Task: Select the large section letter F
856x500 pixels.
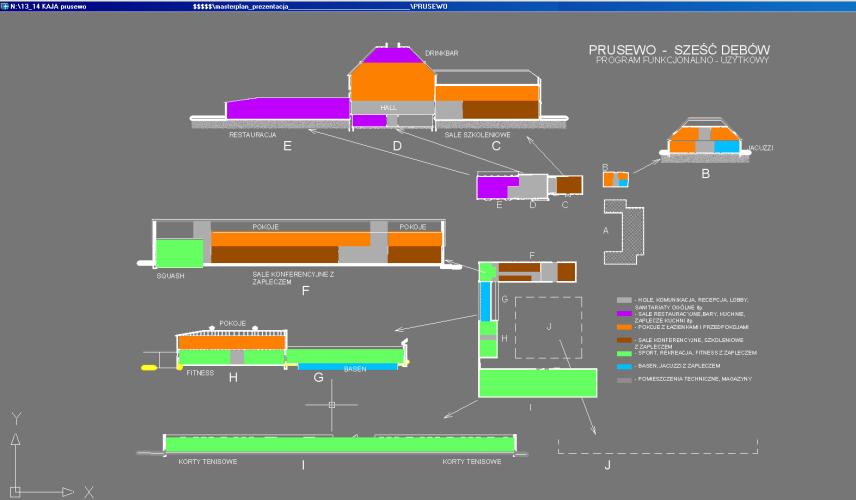Action: click(305, 290)
